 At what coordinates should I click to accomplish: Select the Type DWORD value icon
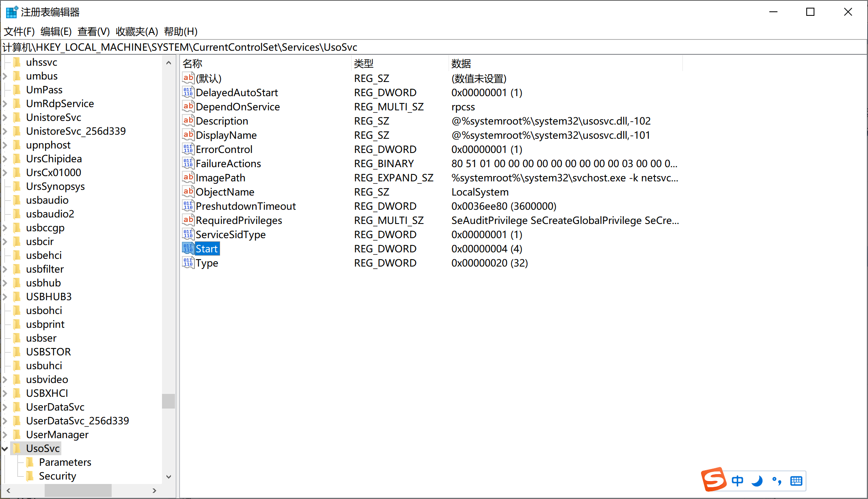[x=188, y=262]
